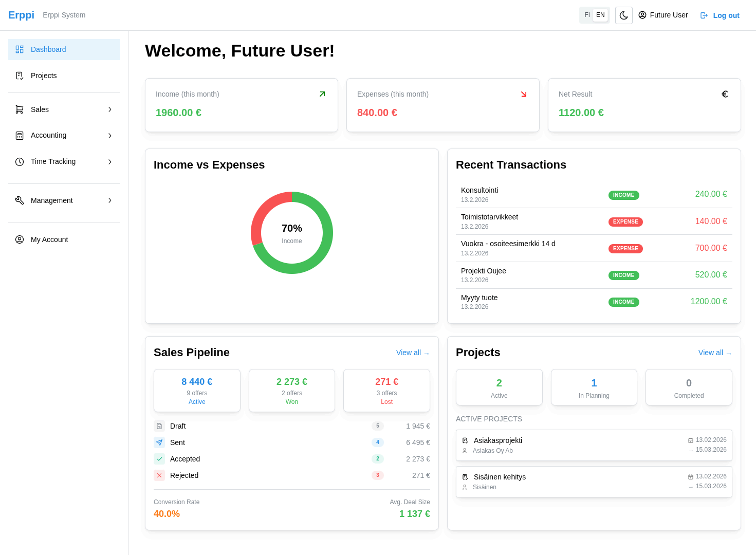Click the Dashboard grid icon in sidebar
Image resolution: width=756 pixels, height=555 pixels.
(20, 49)
